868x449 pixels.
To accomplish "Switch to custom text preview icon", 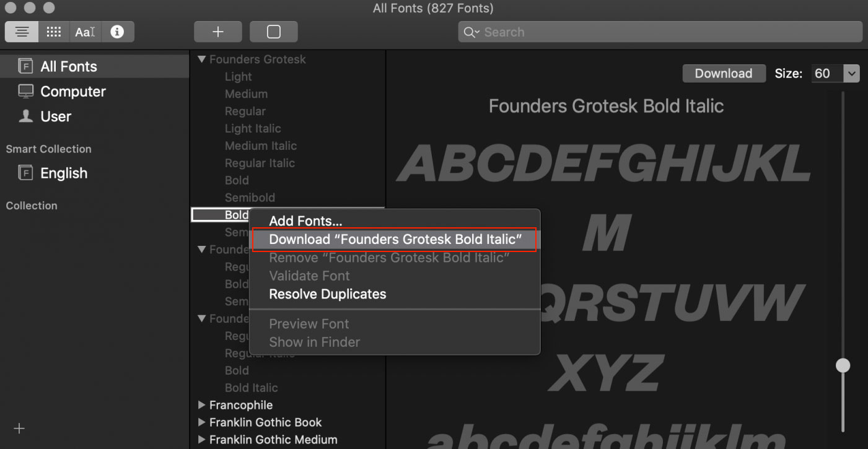I will point(85,32).
